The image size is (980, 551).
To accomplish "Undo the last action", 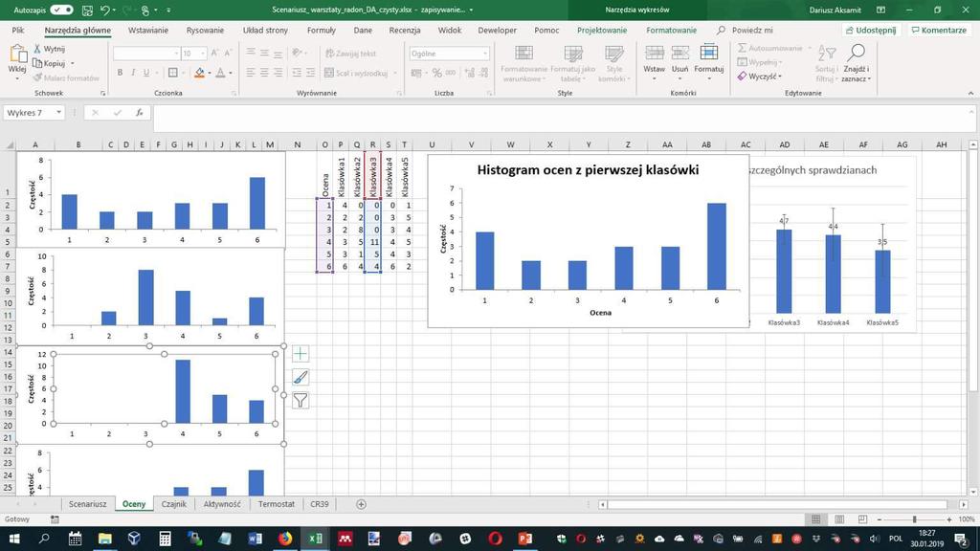I will (104, 10).
